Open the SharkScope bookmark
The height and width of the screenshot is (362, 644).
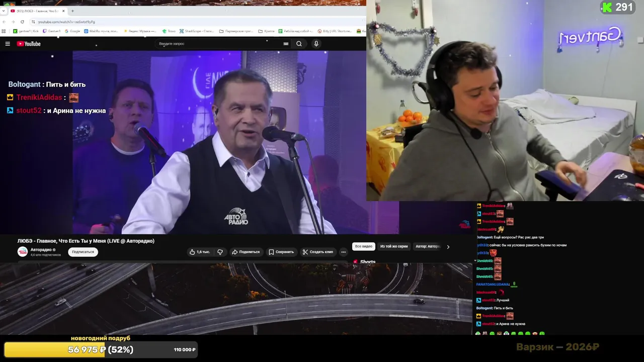click(x=197, y=31)
